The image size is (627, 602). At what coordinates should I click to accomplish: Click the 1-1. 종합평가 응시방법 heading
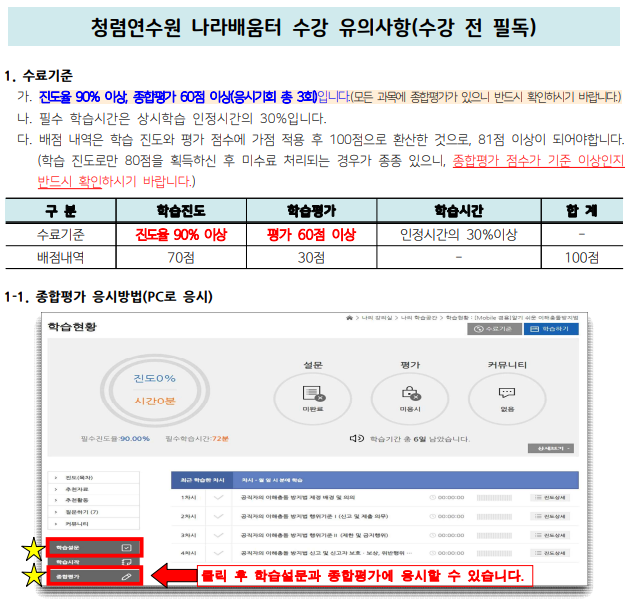pyautogui.click(x=108, y=296)
